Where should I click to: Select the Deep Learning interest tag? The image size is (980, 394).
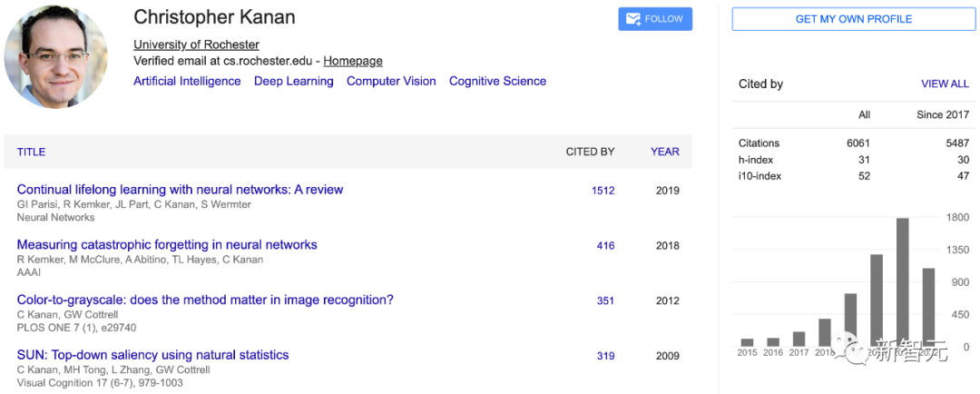click(293, 81)
